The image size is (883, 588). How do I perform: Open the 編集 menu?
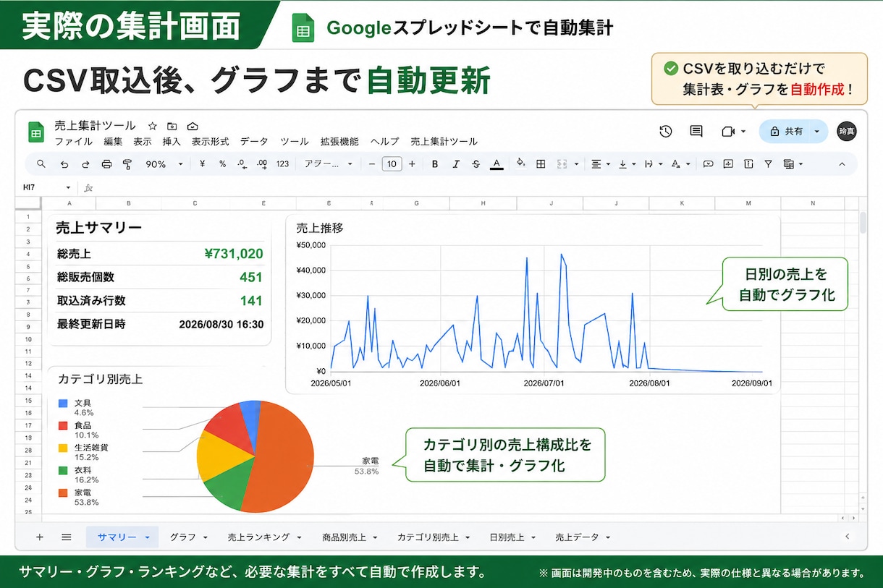coord(113,142)
